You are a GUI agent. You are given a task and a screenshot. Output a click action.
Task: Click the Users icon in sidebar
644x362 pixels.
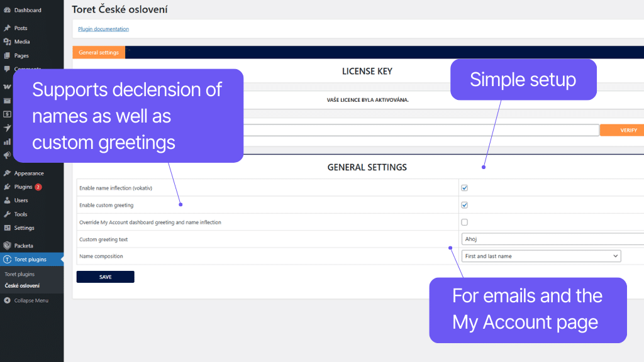[x=7, y=200]
